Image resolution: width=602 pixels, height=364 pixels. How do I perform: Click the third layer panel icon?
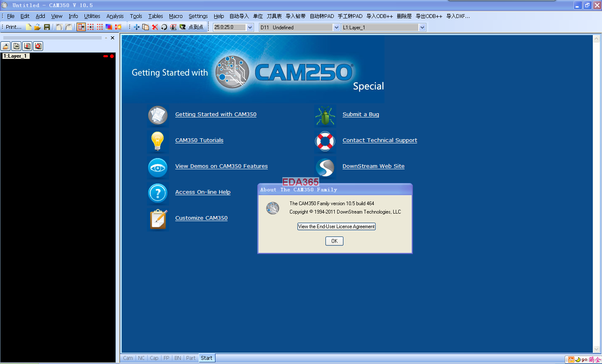tap(27, 46)
